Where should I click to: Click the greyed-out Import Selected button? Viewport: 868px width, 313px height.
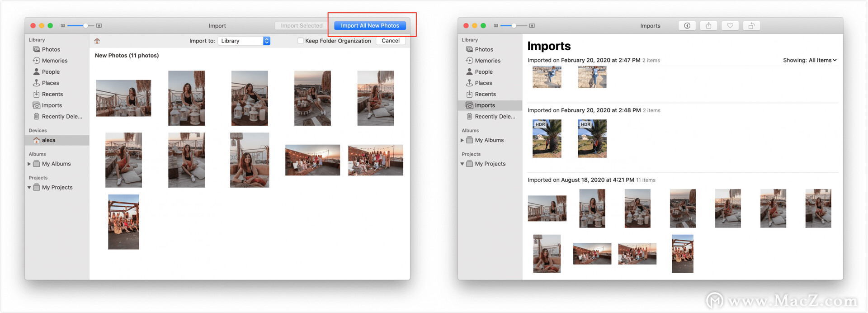pyautogui.click(x=302, y=26)
